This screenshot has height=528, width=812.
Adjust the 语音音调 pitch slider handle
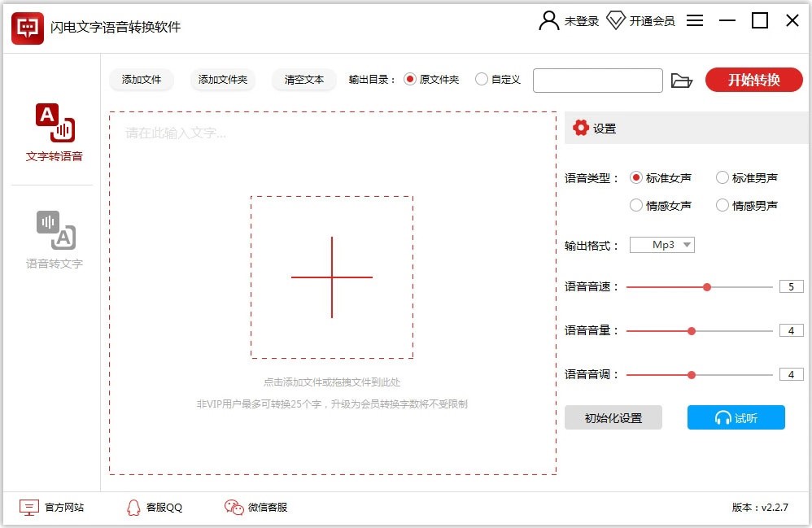click(x=692, y=375)
